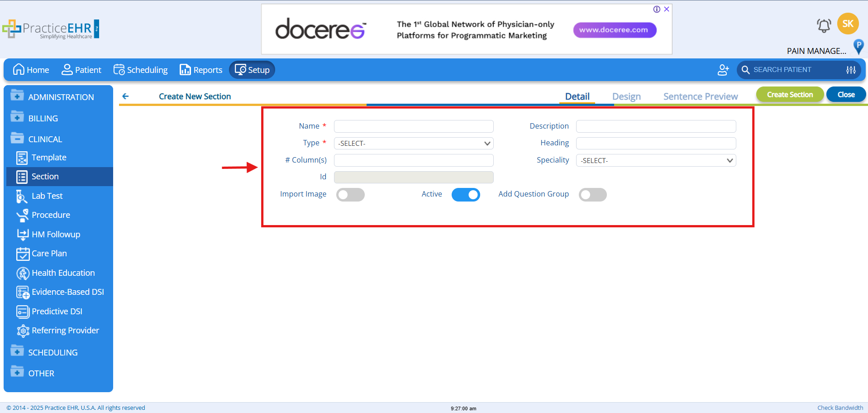The height and width of the screenshot is (413, 868).
Task: Close the doceree advertisement
Action: (x=667, y=9)
